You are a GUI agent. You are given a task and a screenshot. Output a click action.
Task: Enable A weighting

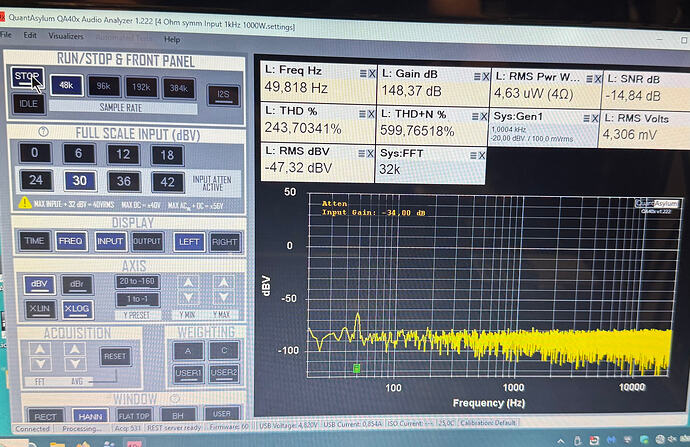(188, 351)
